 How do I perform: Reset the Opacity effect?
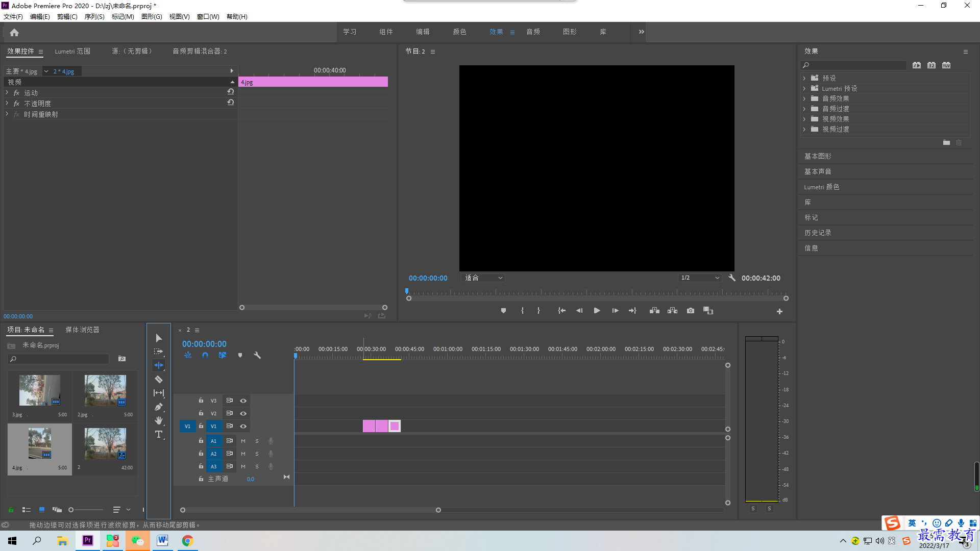pyautogui.click(x=231, y=103)
